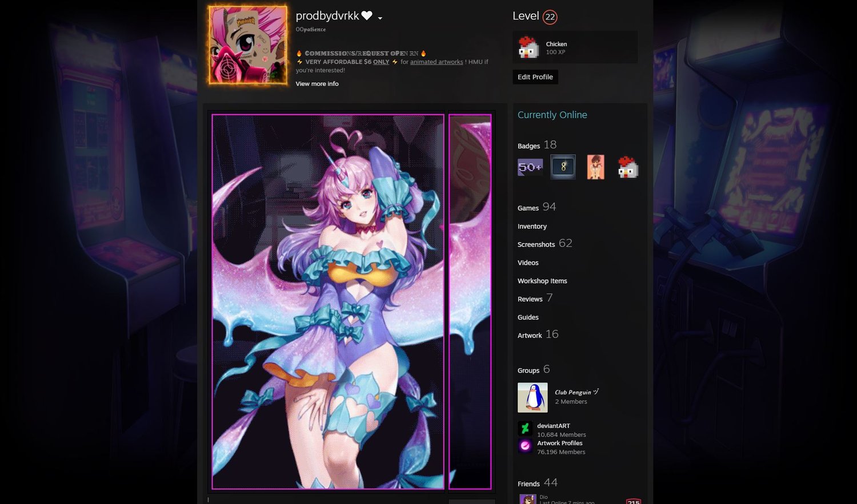Open the Club Penguin group name
This screenshot has width=857, height=504.
tap(576, 392)
